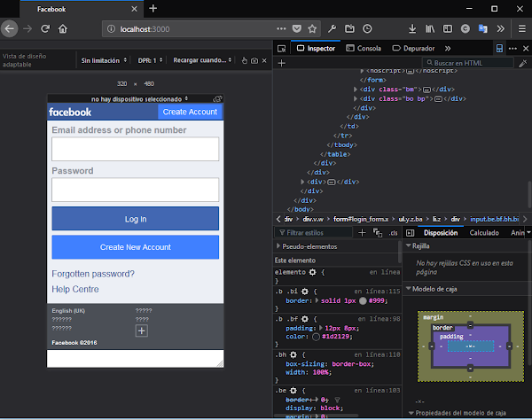Click the blue Log In button
532x420 pixels.
tap(135, 219)
